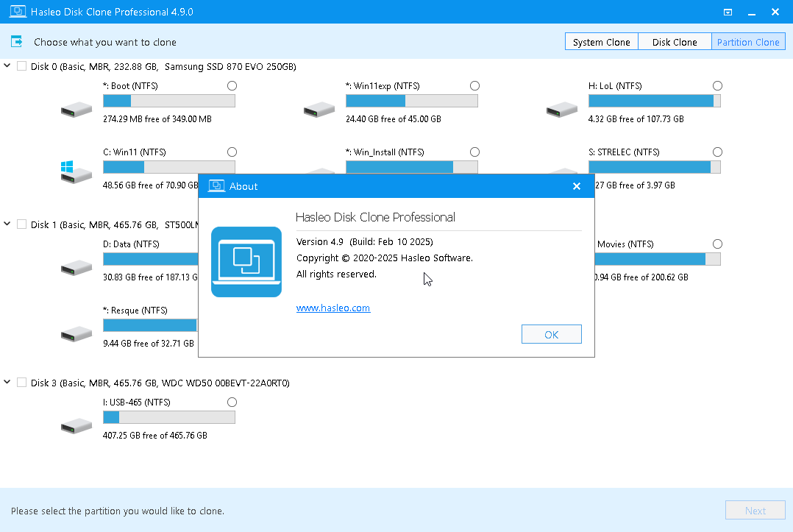Image resolution: width=793 pixels, height=532 pixels.
Task: Click the "*: Boot (NTFS)" label
Action: tap(130, 86)
